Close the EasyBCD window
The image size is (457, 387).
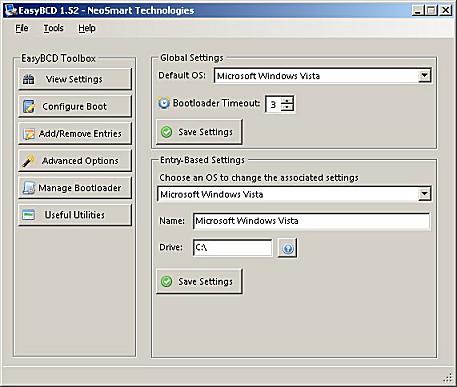446,10
